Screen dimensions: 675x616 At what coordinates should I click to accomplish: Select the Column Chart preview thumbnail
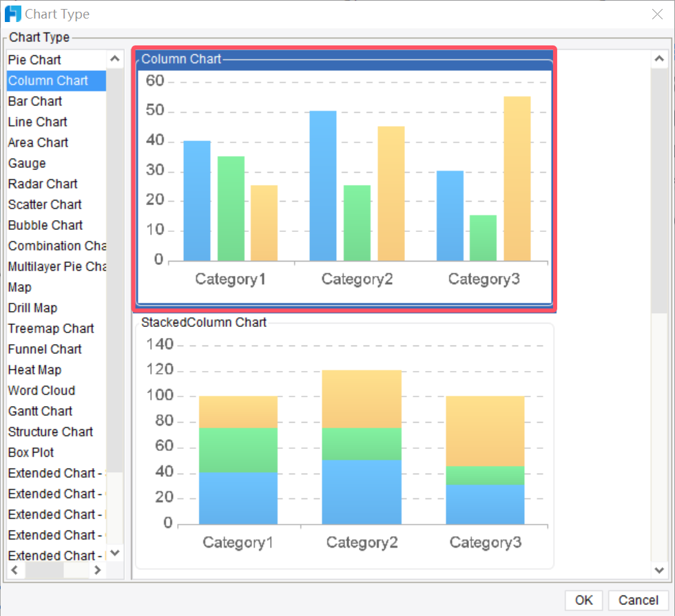(x=344, y=179)
